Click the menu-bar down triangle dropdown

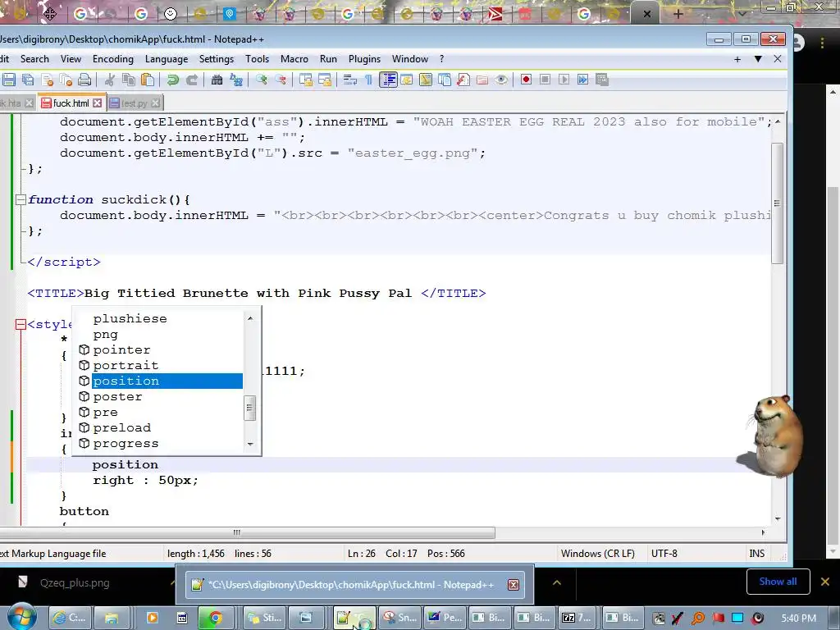point(758,59)
